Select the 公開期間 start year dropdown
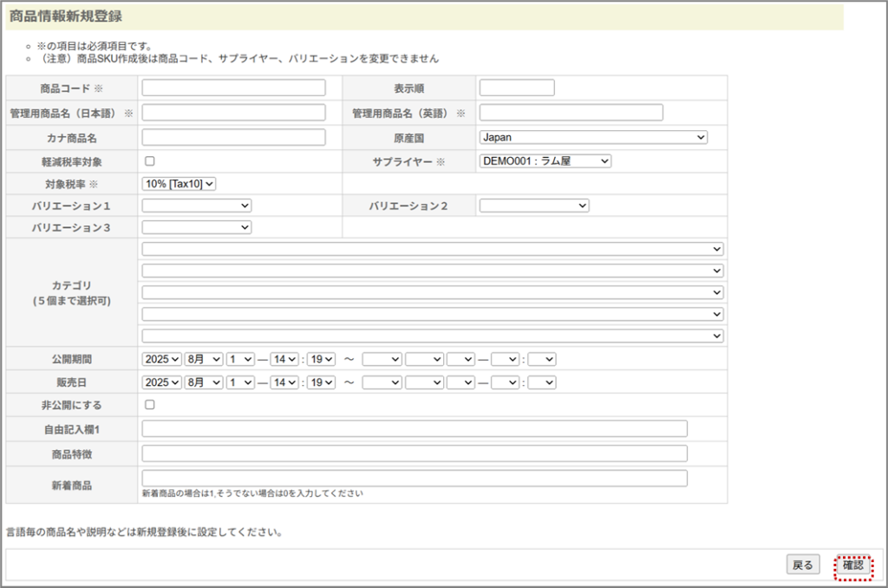Viewport: 888px width, 588px height. click(162, 359)
